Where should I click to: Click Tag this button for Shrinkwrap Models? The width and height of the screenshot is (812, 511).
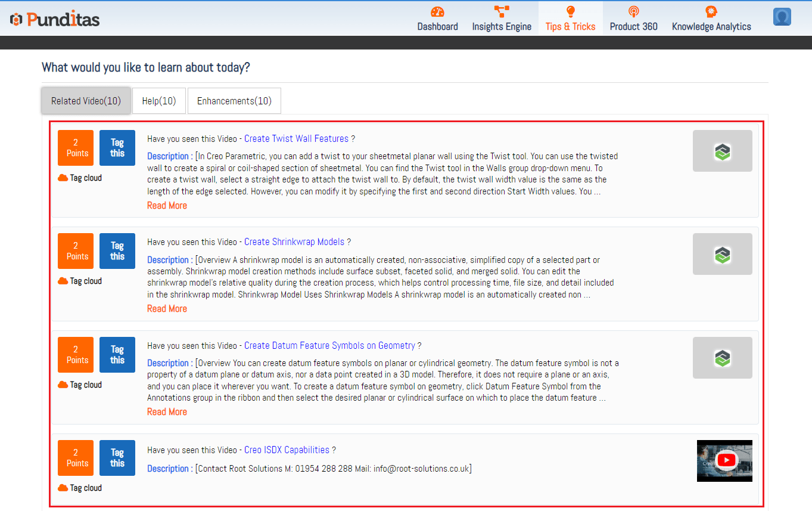pos(117,251)
